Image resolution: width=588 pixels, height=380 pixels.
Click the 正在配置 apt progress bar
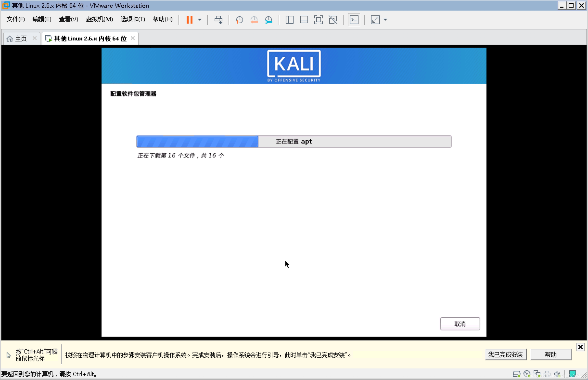click(294, 142)
